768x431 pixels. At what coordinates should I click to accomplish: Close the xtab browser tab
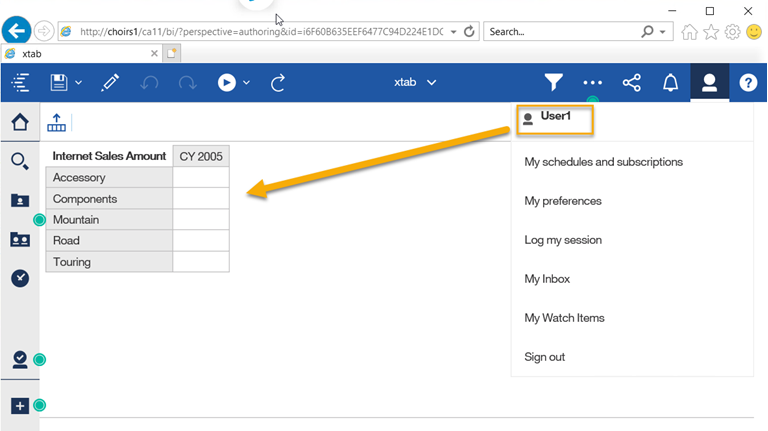coord(154,53)
